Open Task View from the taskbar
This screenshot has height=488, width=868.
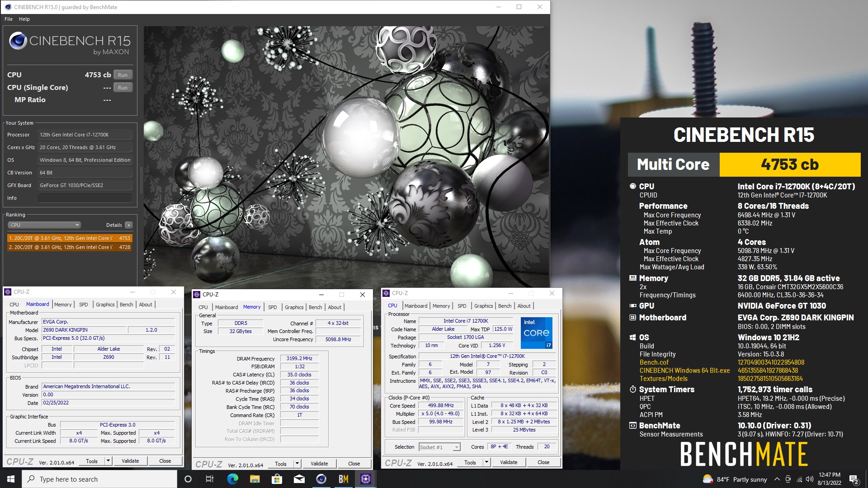[x=209, y=479]
